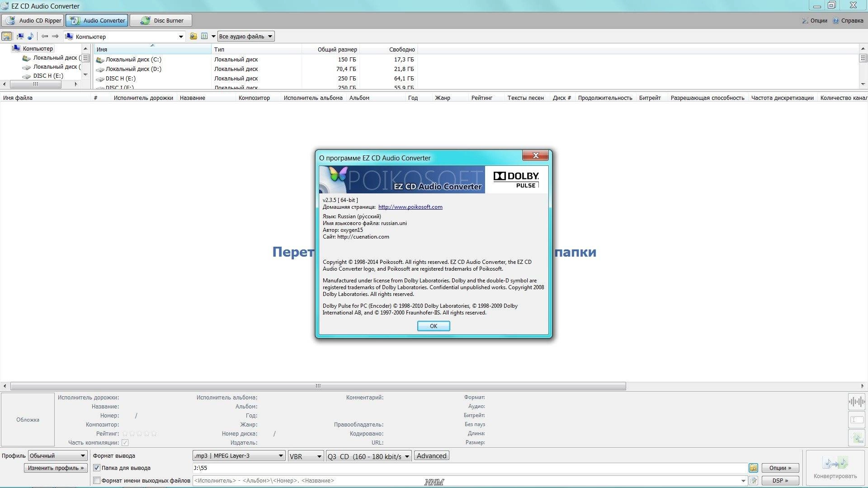Open the poikosoft.com homepage link
Image resolution: width=868 pixels, height=488 pixels.
(410, 207)
